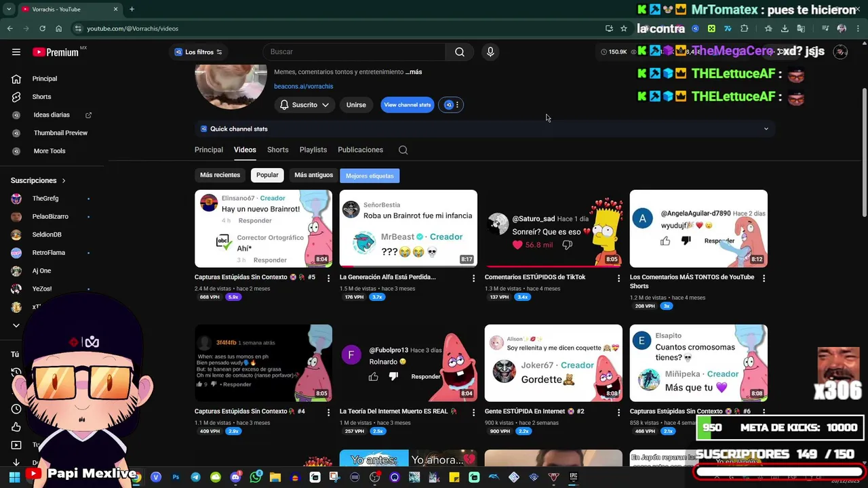Image resolution: width=868 pixels, height=488 pixels.
Task: Click the install app icon in address bar
Action: 609,28
